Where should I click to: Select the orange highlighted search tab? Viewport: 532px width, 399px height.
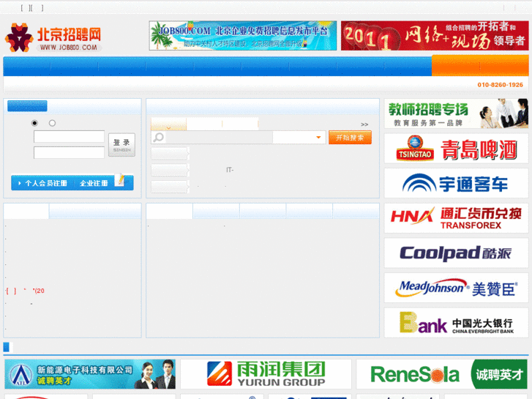coord(168,124)
